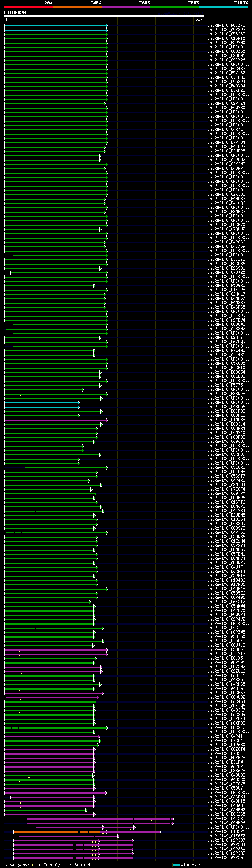The image size is (252, 868).
Task: Select label UniRef100_B5X1B2
Action: pos(226,73)
